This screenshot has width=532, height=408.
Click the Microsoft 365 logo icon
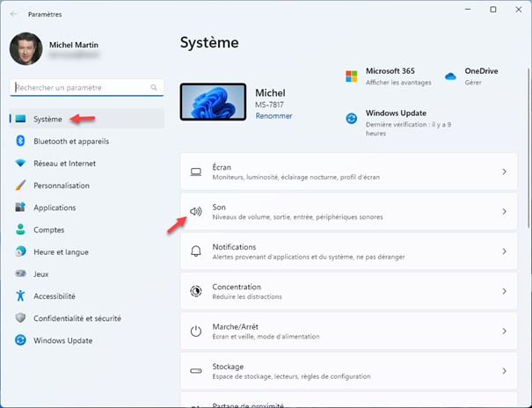[352, 76]
